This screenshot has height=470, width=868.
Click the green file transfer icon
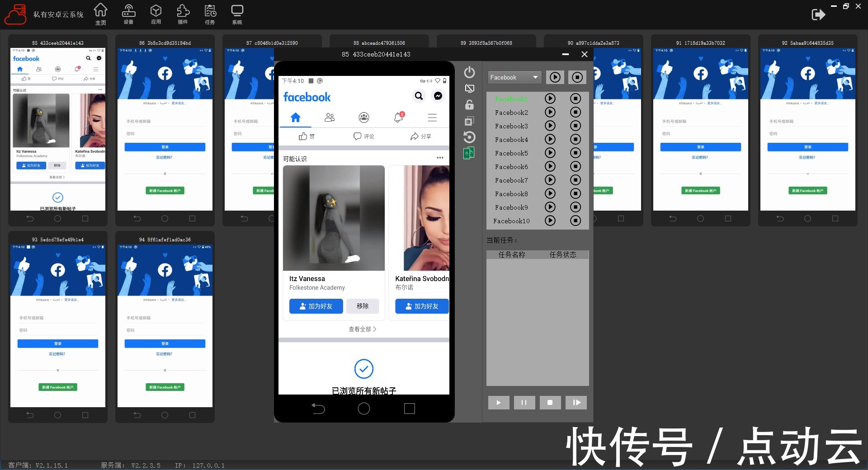point(469,153)
